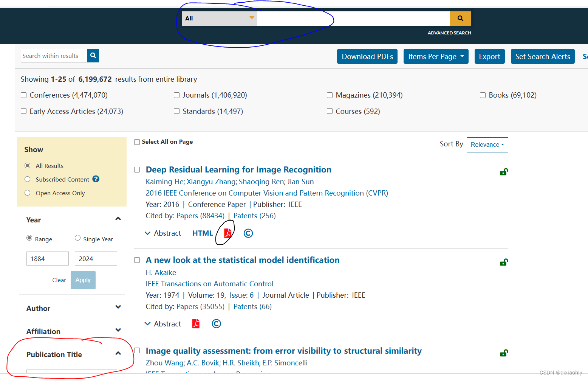Viewport: 588px width, 379px height.
Task: Tick the Conferences filter checkbox
Action: point(23,95)
